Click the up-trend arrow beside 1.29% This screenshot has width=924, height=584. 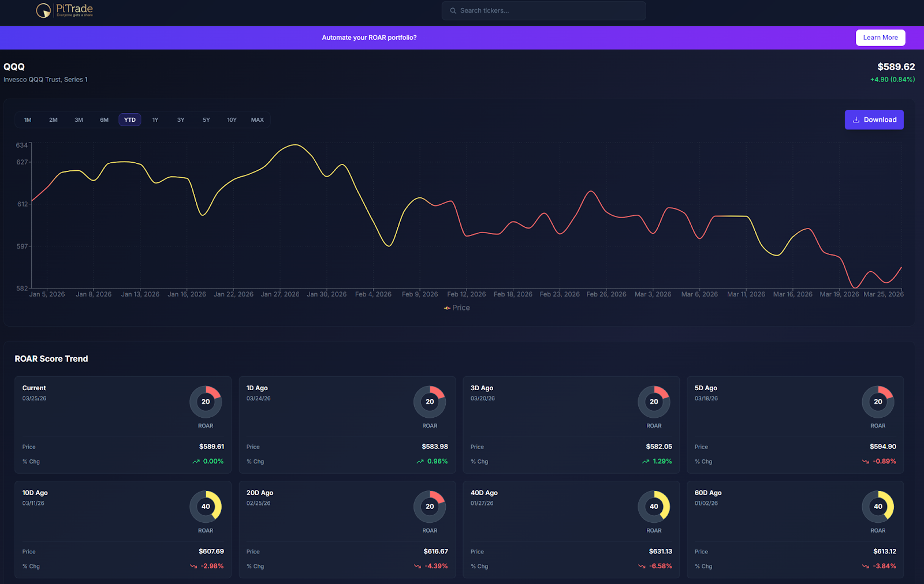(646, 462)
